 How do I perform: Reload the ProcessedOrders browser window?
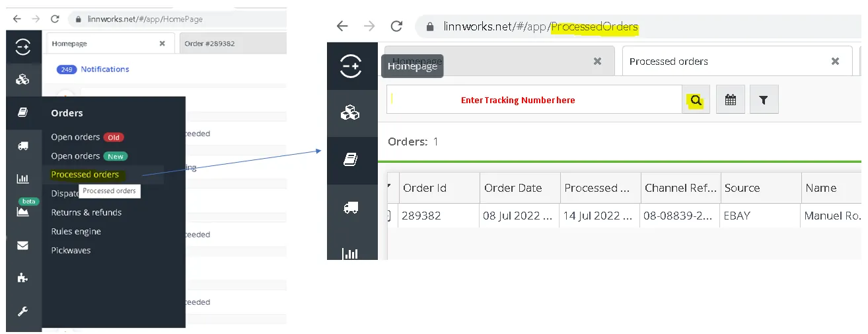coord(396,26)
